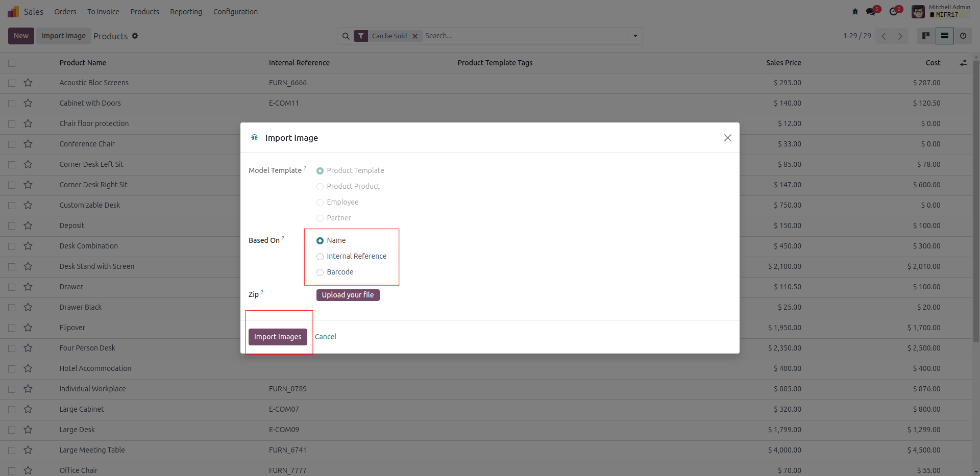Select the Internal Reference radio option

tap(320, 257)
